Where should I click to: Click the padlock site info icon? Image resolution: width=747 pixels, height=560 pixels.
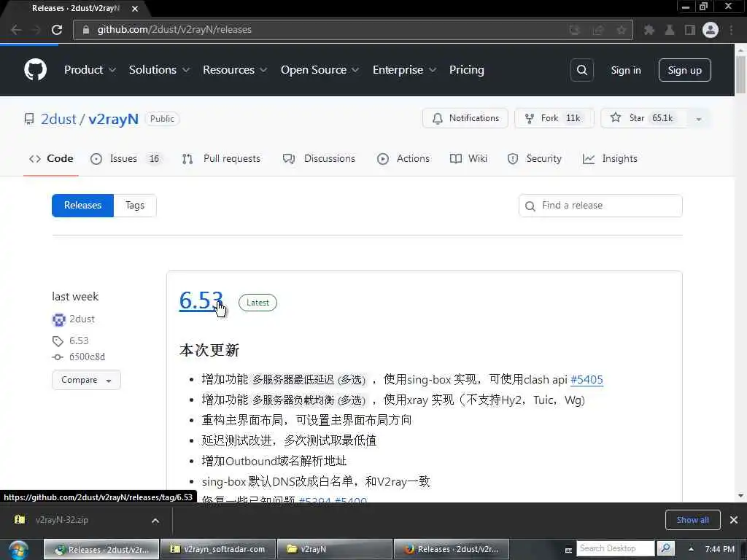coord(86,29)
